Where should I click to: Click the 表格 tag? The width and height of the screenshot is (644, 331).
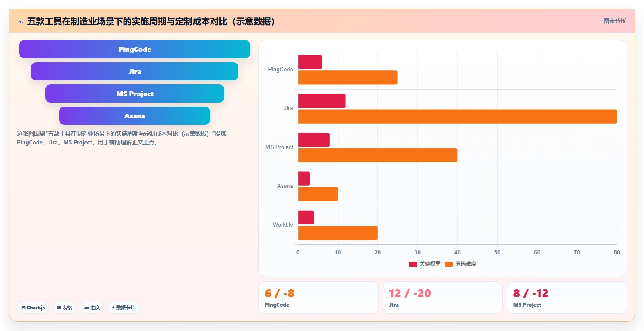pos(64,308)
